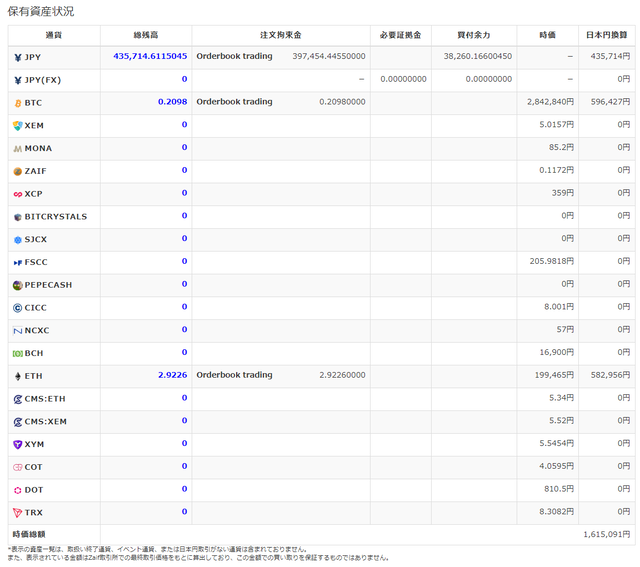640x567 pixels.
Task: Click the 時価総額 row label
Action: point(29,534)
